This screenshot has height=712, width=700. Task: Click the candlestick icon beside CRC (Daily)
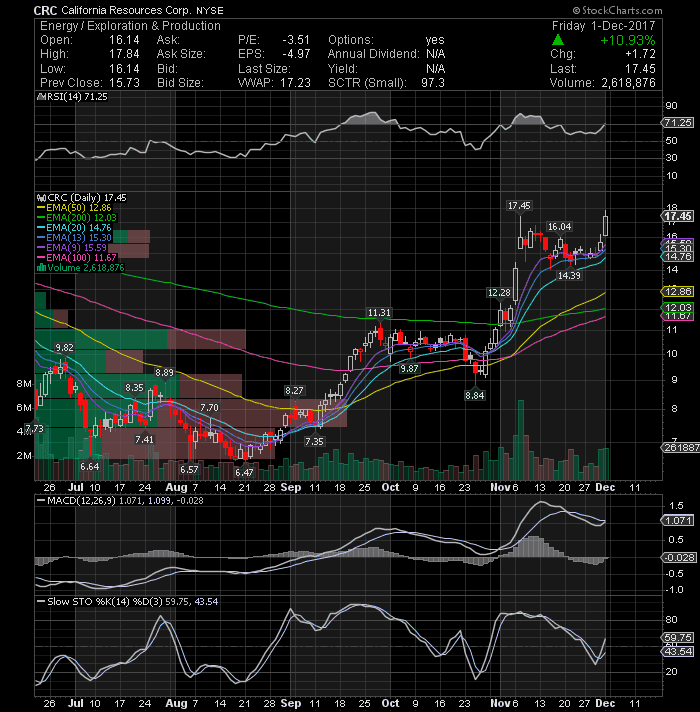point(41,198)
